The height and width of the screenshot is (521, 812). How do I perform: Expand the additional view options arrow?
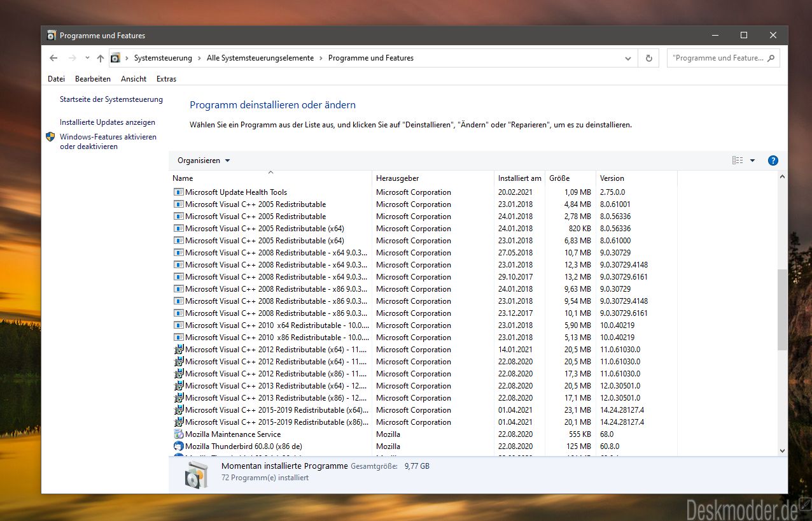click(752, 161)
